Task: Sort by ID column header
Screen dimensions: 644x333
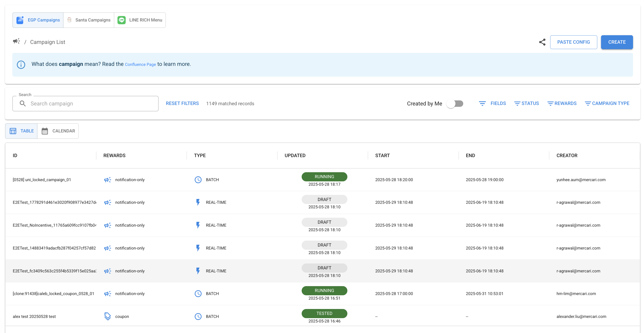Action: pyautogui.click(x=15, y=155)
